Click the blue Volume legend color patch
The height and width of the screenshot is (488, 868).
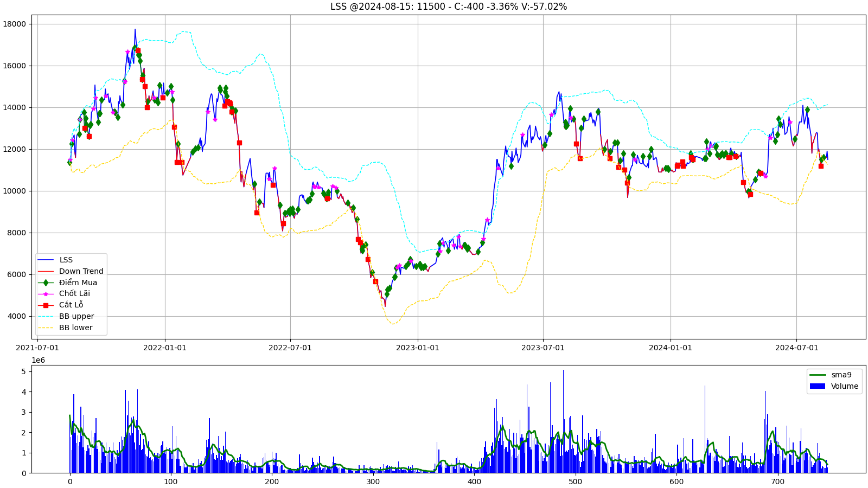click(817, 386)
